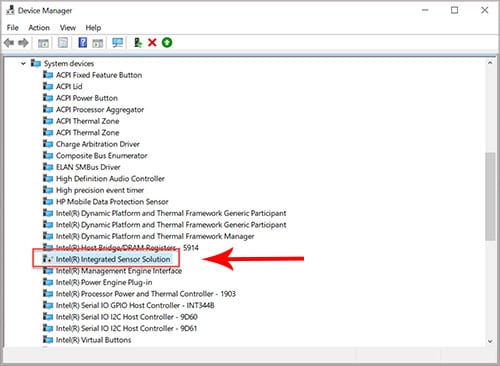The height and width of the screenshot is (366, 500).
Task: Click the icon beside ACPI Lid
Action: pyautogui.click(x=48, y=86)
